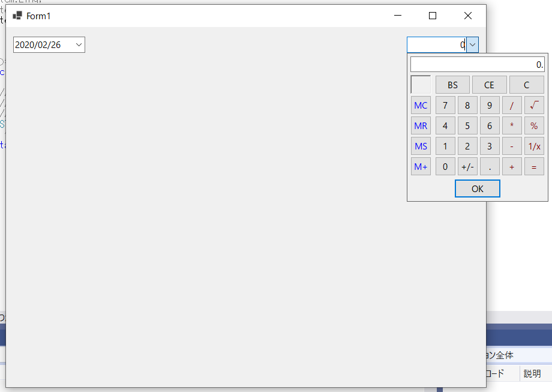
Task: Click the calculator display field showing 0.
Action: tap(478, 64)
